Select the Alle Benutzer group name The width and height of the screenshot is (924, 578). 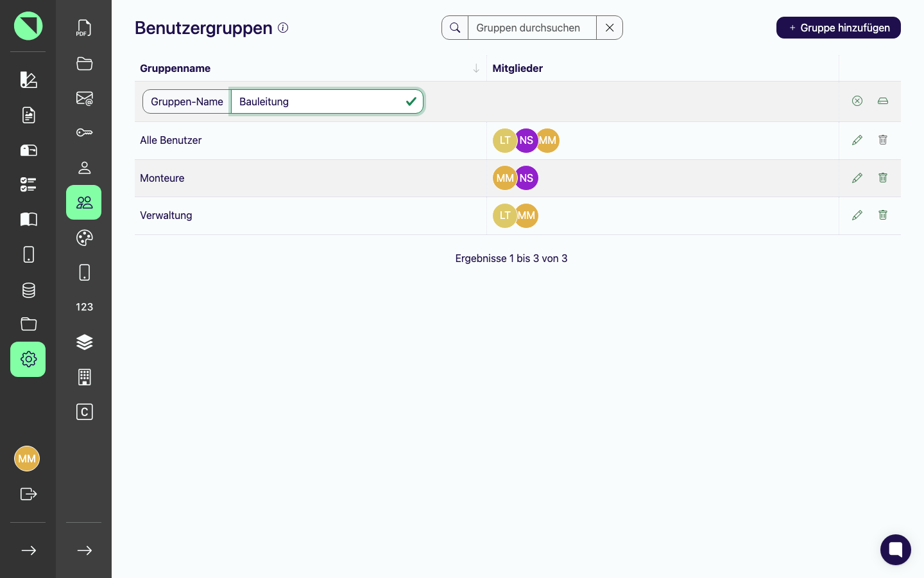171,140
